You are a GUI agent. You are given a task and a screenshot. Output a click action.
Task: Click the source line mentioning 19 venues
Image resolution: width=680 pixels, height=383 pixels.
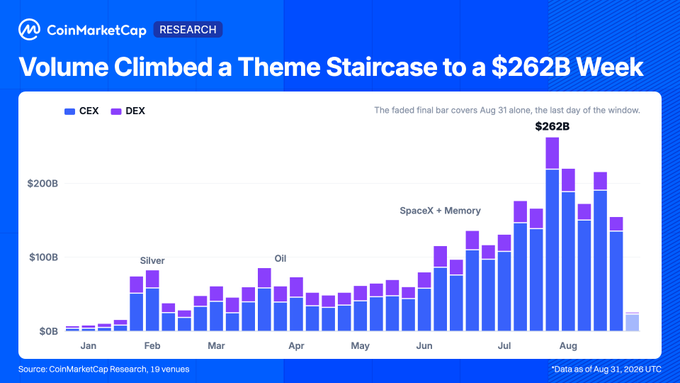(x=104, y=369)
